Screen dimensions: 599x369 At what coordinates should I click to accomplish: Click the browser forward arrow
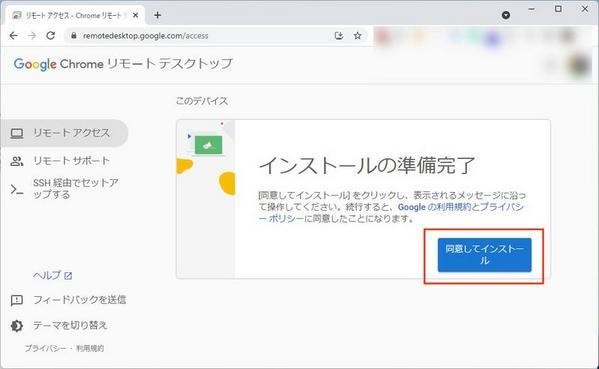(32, 36)
